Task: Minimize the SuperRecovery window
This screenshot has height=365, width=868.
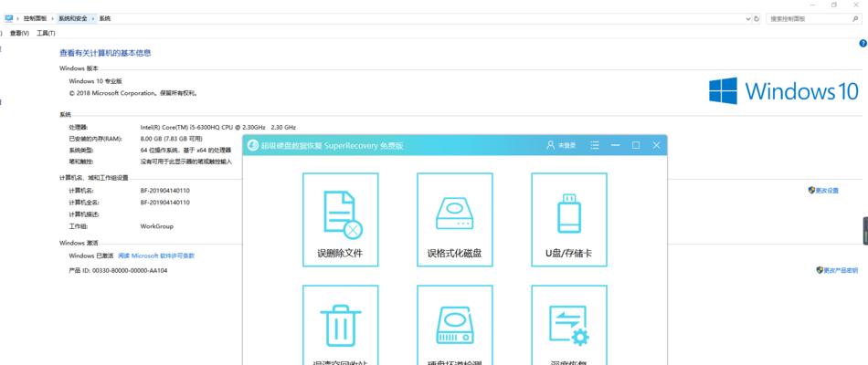Action: (x=615, y=145)
